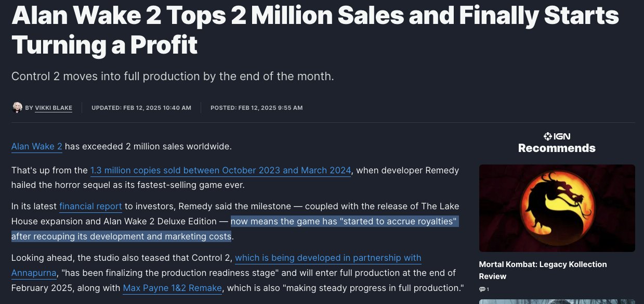The height and width of the screenshot is (304, 644).
Task: Open the 'Max Payne 1&2 Remake' link
Action: [x=173, y=288]
